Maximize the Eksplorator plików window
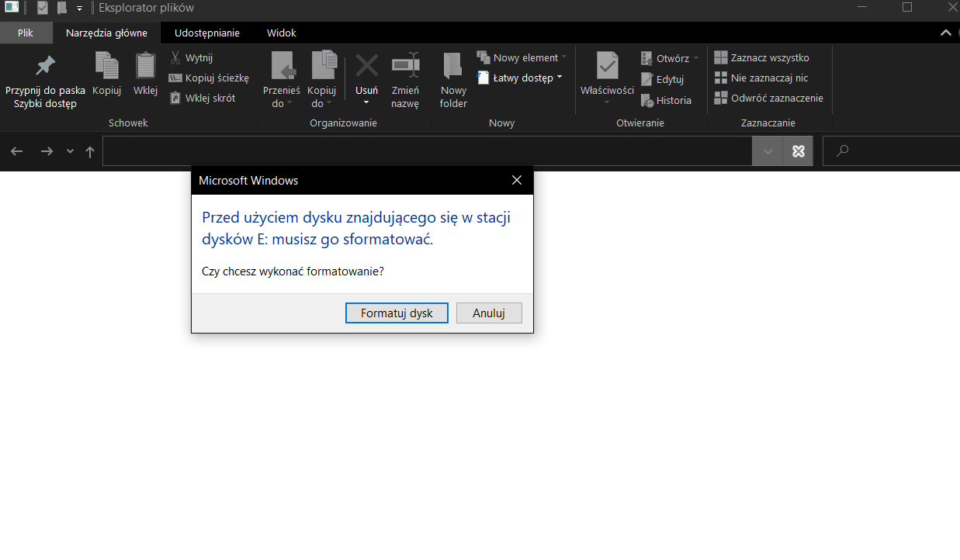This screenshot has width=960, height=560. point(907,7)
